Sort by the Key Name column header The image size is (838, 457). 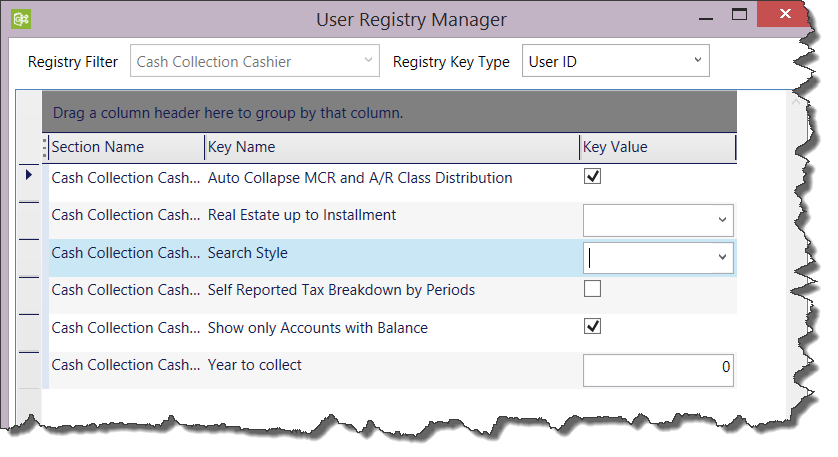click(x=240, y=147)
